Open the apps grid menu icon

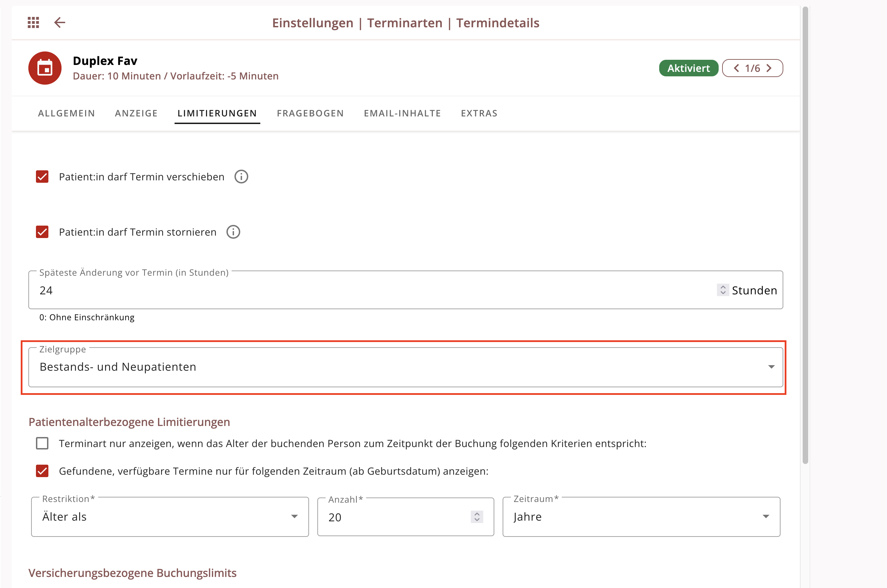tap(34, 22)
